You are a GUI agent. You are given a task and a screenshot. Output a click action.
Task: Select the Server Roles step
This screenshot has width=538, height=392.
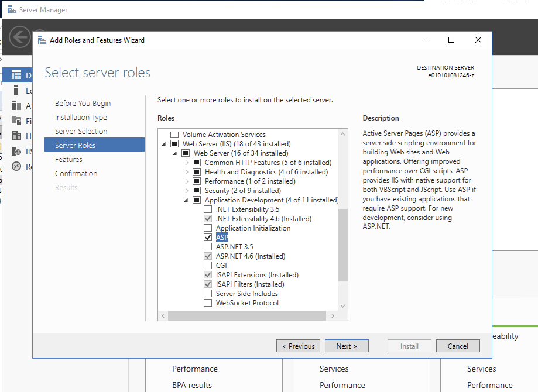[x=94, y=145]
